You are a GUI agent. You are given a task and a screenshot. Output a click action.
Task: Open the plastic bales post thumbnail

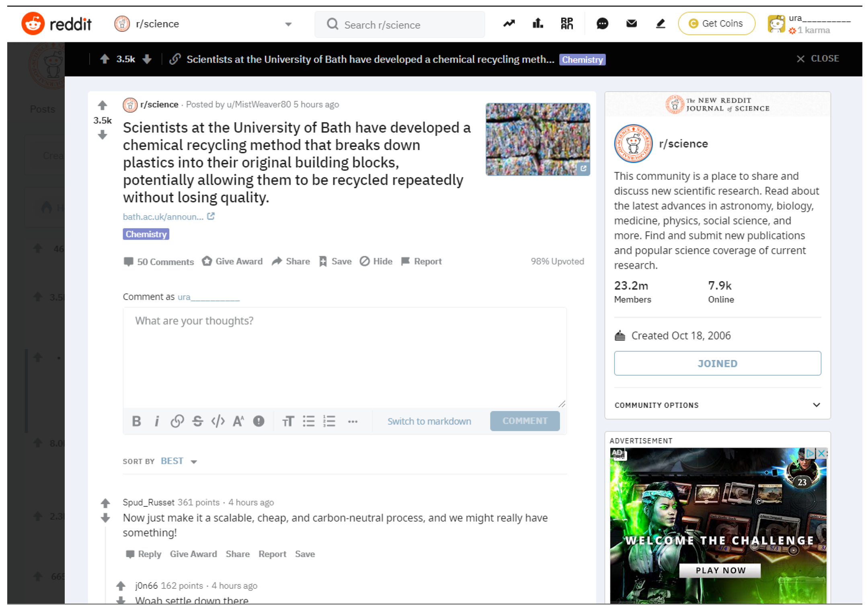click(538, 139)
